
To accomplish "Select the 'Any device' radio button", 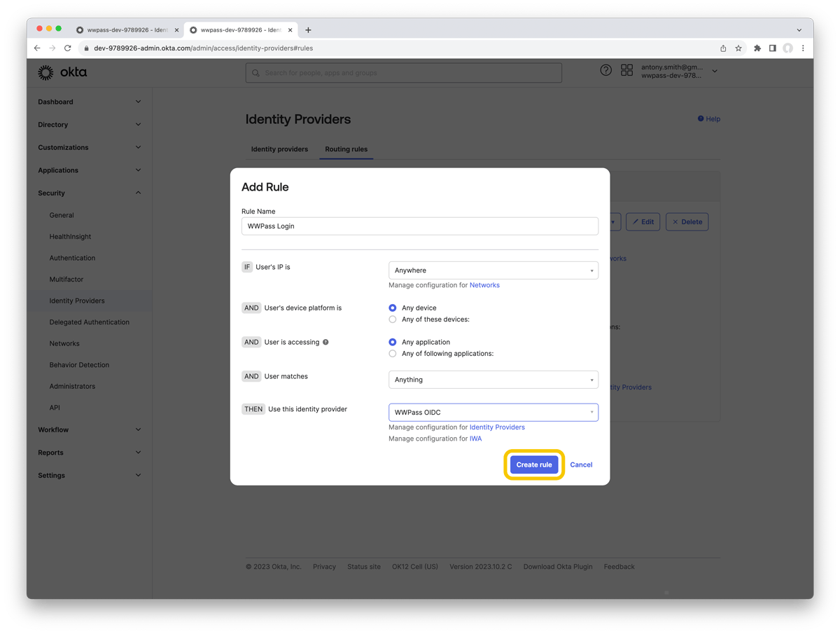I will pyautogui.click(x=392, y=308).
